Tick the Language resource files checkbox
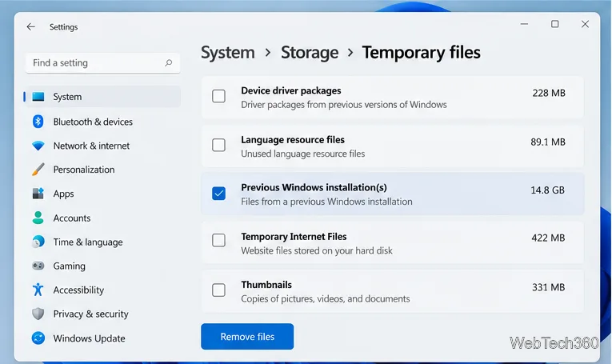This screenshot has height=364, width=612. tap(218, 145)
